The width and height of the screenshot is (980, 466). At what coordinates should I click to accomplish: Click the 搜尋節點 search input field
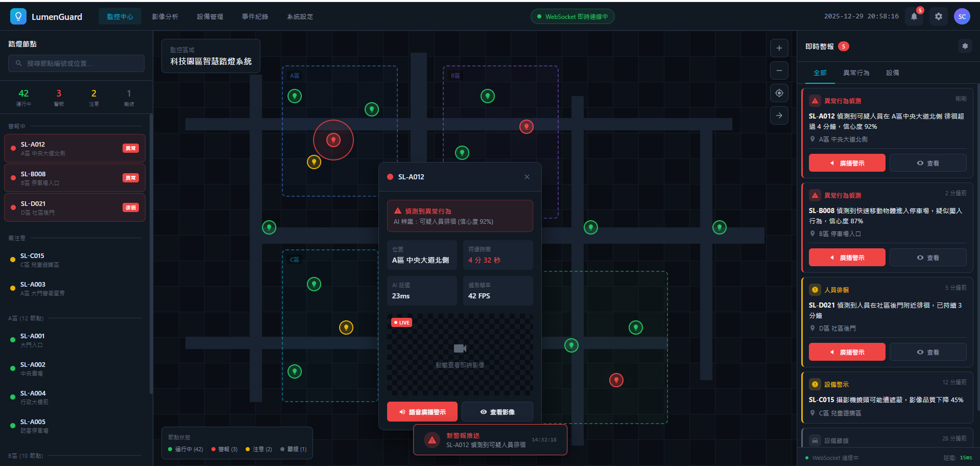(x=77, y=63)
